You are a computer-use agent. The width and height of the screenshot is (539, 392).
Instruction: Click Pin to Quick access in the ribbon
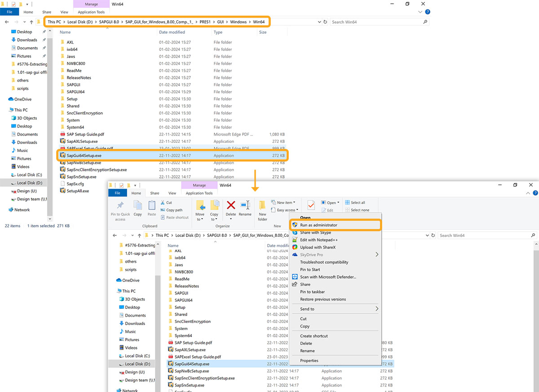pos(120,211)
